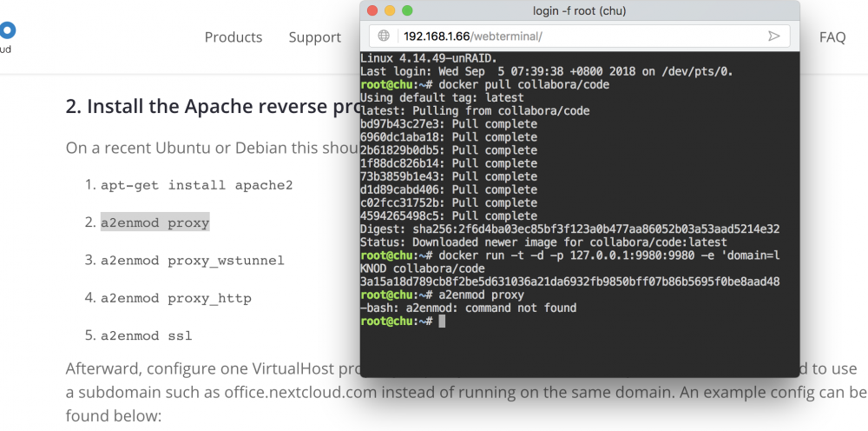Click the '2b61829b0db5: Pull complete' line
The image size is (868, 431).
point(449,150)
